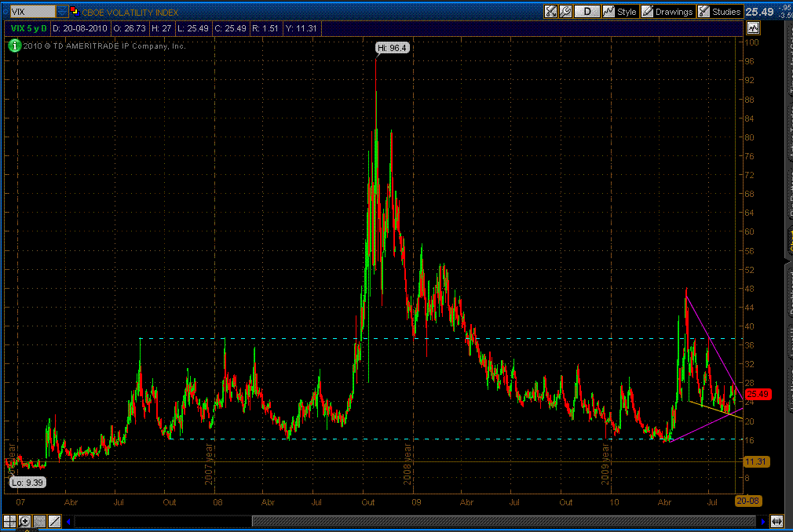Click the 'Y: 11.31' value
Viewport: 793px width, 532px height.
tap(301, 28)
